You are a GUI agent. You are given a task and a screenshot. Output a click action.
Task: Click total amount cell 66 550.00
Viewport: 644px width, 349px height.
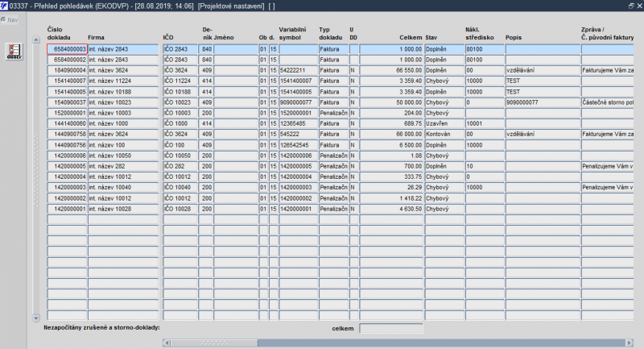click(391, 70)
